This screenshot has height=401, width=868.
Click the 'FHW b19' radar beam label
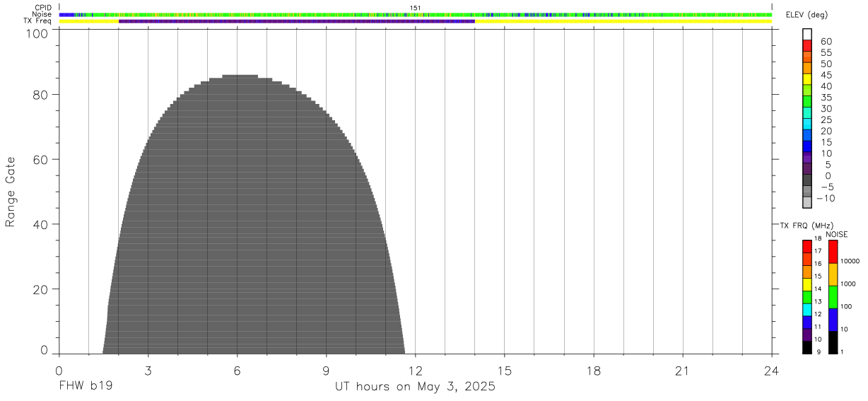86,387
